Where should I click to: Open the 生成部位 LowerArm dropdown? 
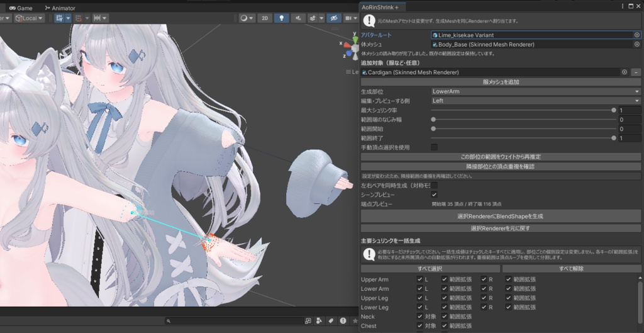tap(536, 91)
